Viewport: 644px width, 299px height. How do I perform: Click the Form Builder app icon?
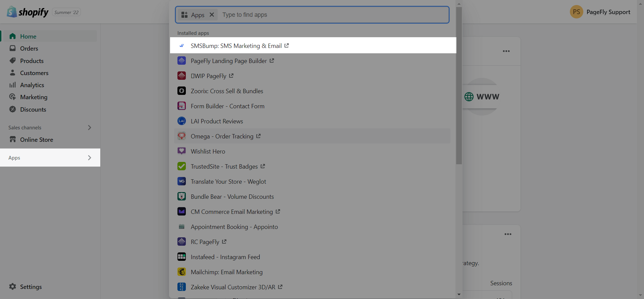point(181,106)
